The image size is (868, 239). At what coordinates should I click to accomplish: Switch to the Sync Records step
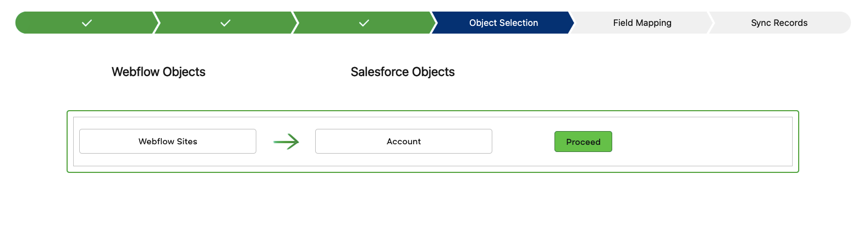(779, 23)
